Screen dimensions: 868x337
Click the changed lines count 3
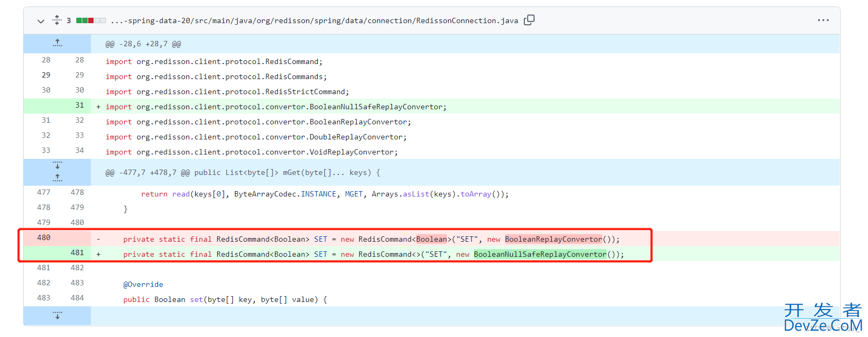[69, 20]
